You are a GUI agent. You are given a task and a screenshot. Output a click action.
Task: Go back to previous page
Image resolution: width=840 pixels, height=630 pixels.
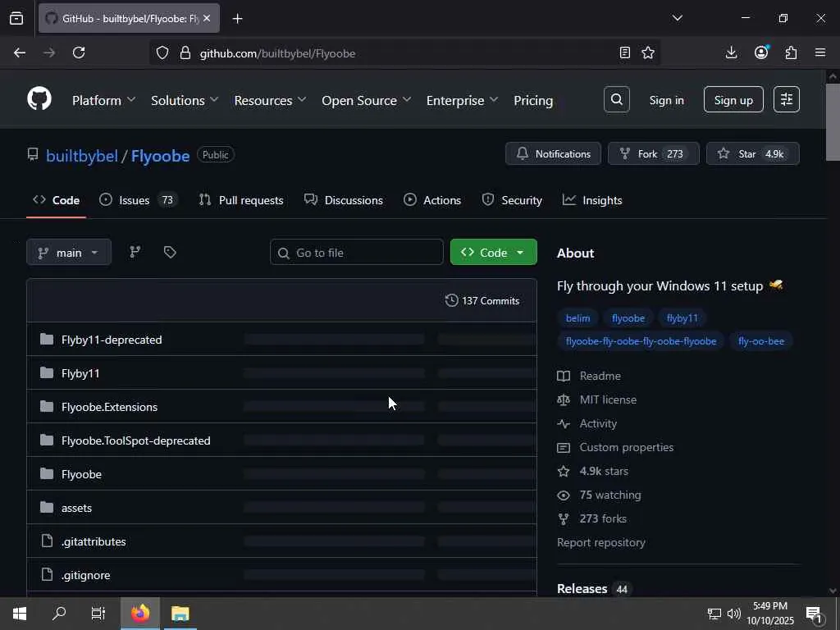[x=20, y=52]
